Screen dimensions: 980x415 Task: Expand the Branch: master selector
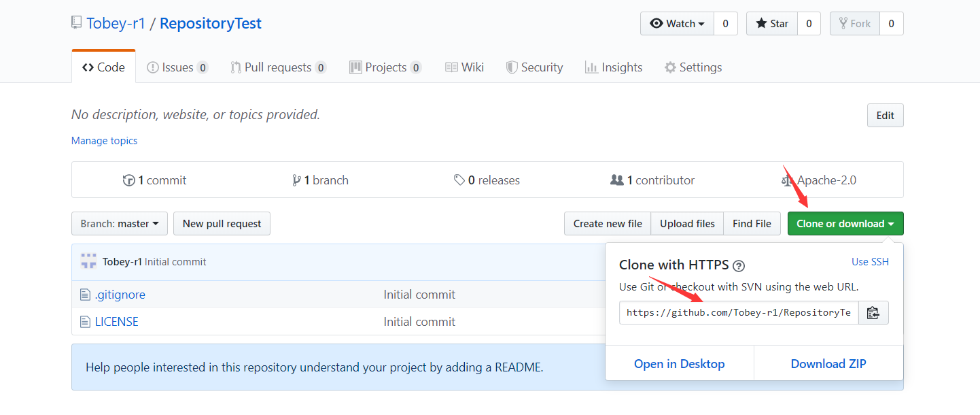(120, 224)
